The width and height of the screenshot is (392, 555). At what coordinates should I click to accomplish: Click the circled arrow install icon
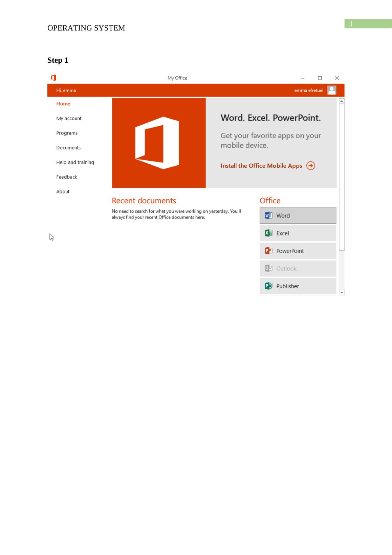310,166
